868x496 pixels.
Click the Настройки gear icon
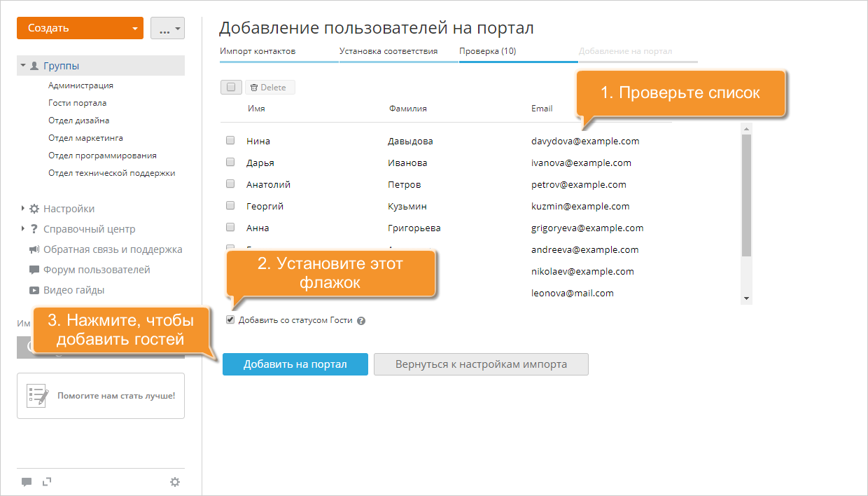[34, 209]
